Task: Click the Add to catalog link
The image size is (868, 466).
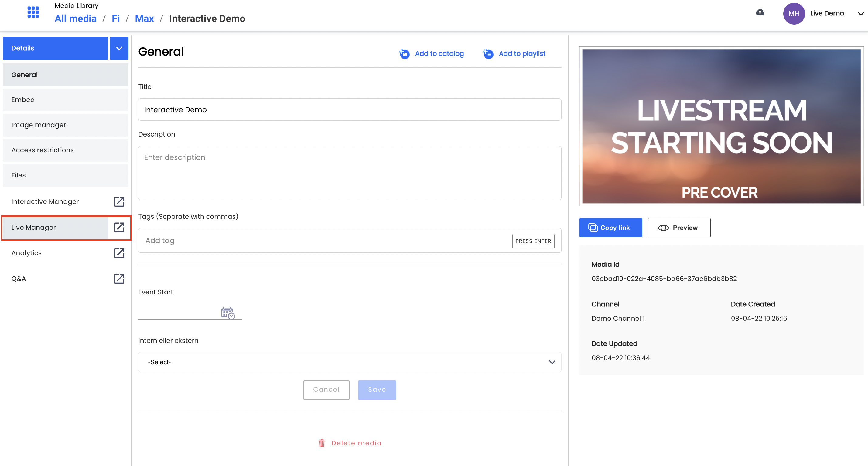Action: (x=439, y=53)
